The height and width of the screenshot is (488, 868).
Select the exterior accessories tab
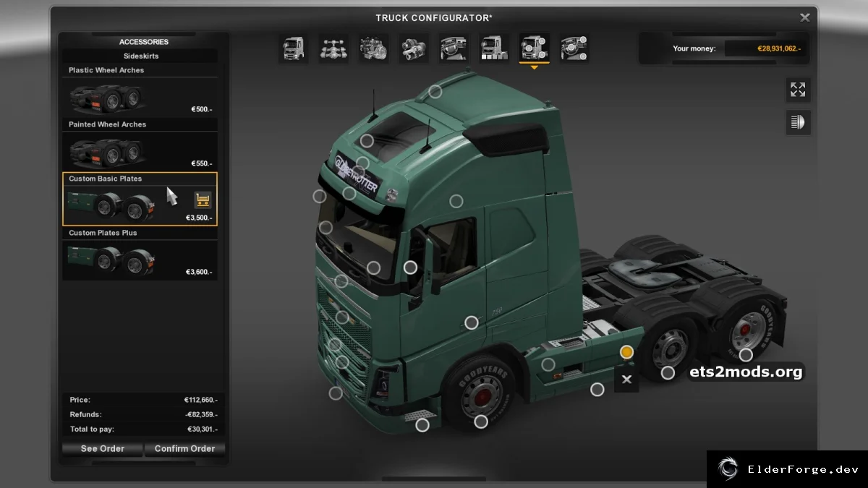[x=534, y=48]
